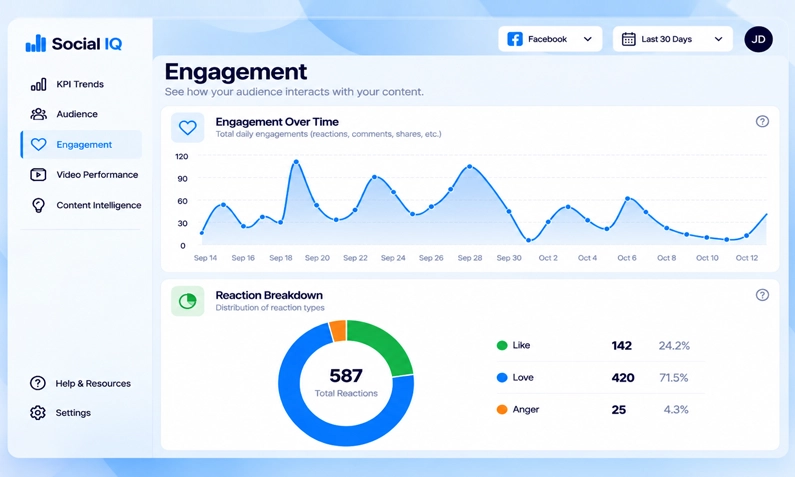Click the 71.5% percentage value

674,378
